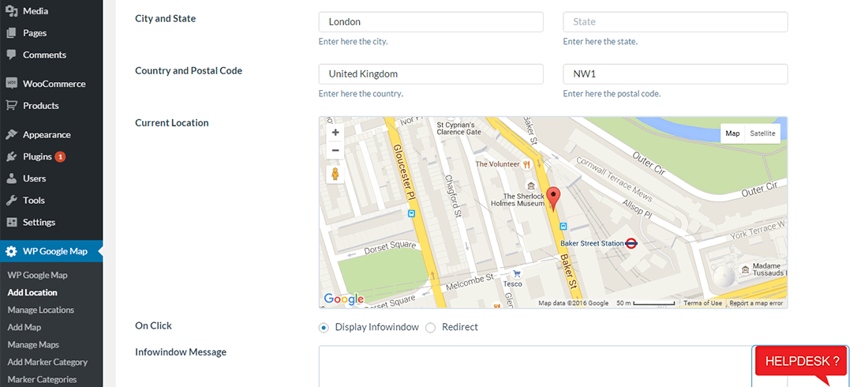The height and width of the screenshot is (387, 868).
Task: Click the red location marker pin
Action: (554, 199)
